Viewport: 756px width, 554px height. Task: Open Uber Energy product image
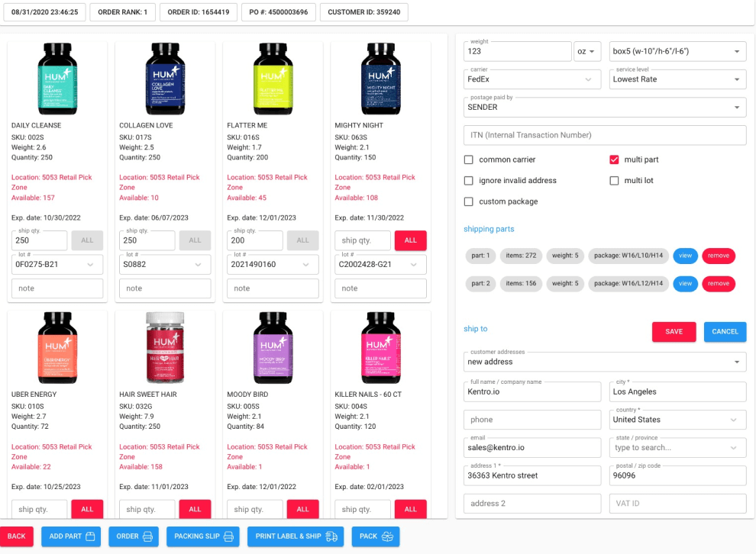pyautogui.click(x=57, y=348)
